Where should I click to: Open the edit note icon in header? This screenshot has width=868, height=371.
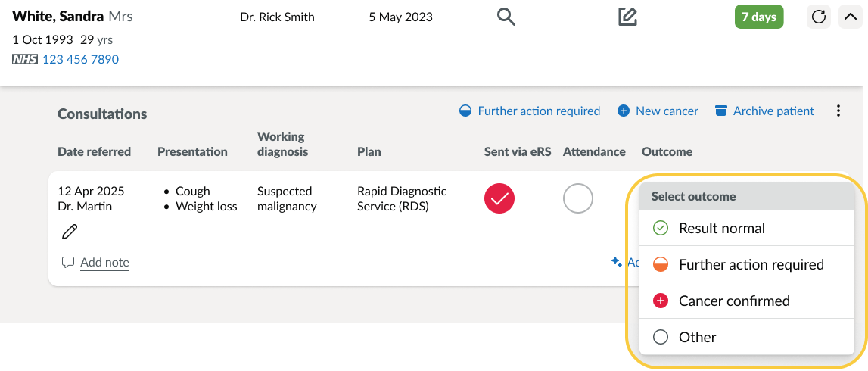click(x=627, y=17)
